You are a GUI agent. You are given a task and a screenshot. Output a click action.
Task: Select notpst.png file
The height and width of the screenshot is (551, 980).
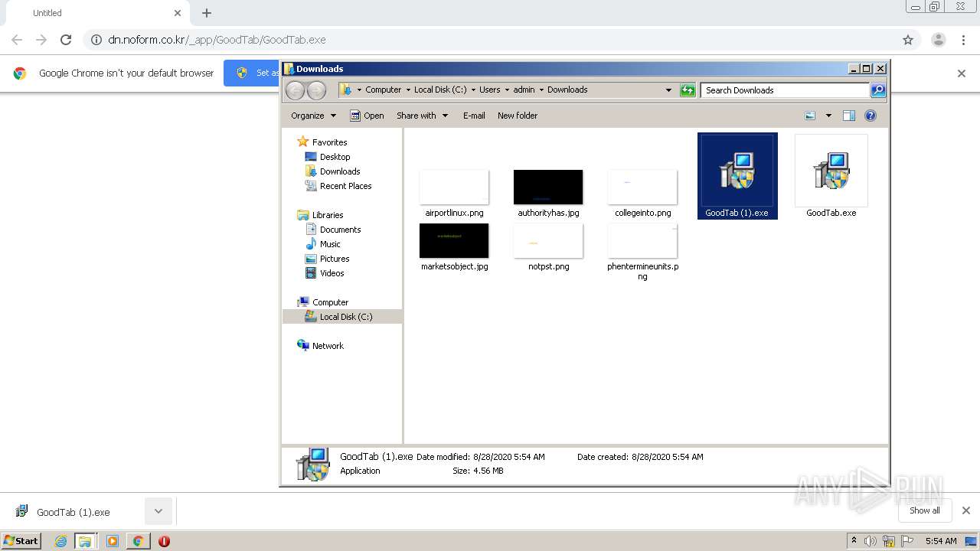(x=548, y=247)
